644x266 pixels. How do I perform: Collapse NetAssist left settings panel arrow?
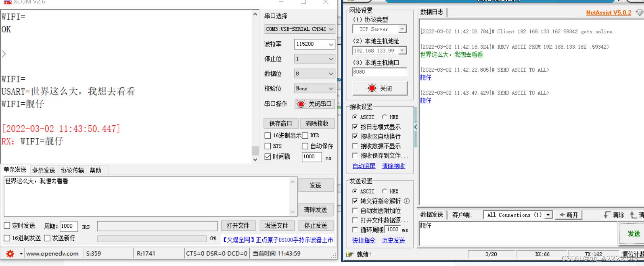click(415, 127)
